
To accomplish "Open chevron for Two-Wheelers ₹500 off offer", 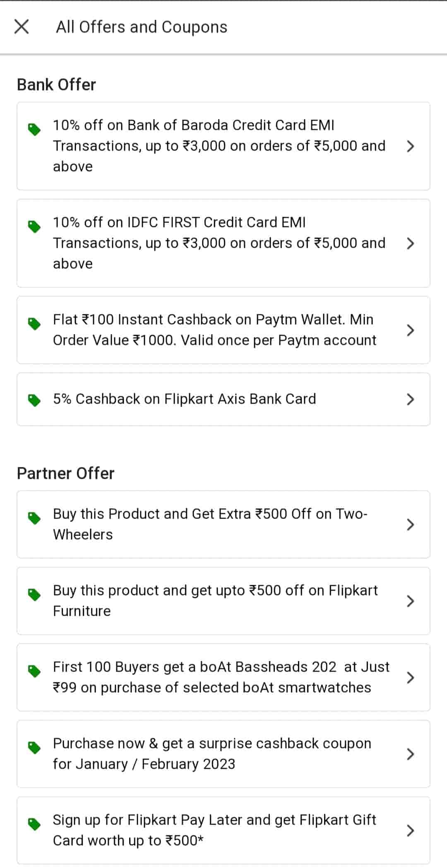I will (x=410, y=524).
